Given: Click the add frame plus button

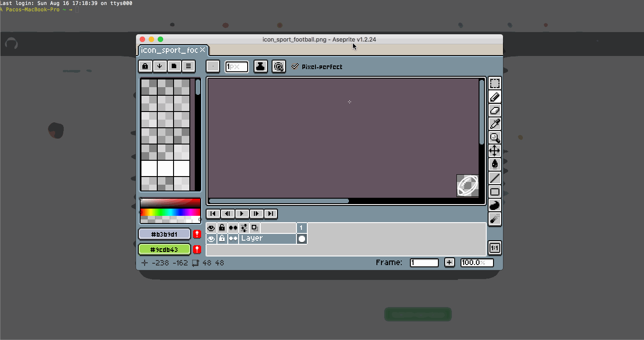Looking at the screenshot, I should tap(449, 262).
